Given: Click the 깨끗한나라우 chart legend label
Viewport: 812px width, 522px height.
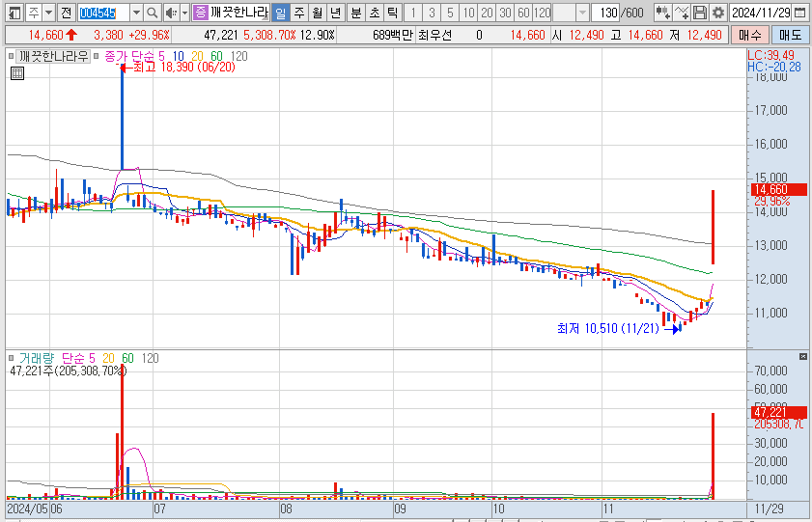Looking at the screenshot, I should click(53, 56).
